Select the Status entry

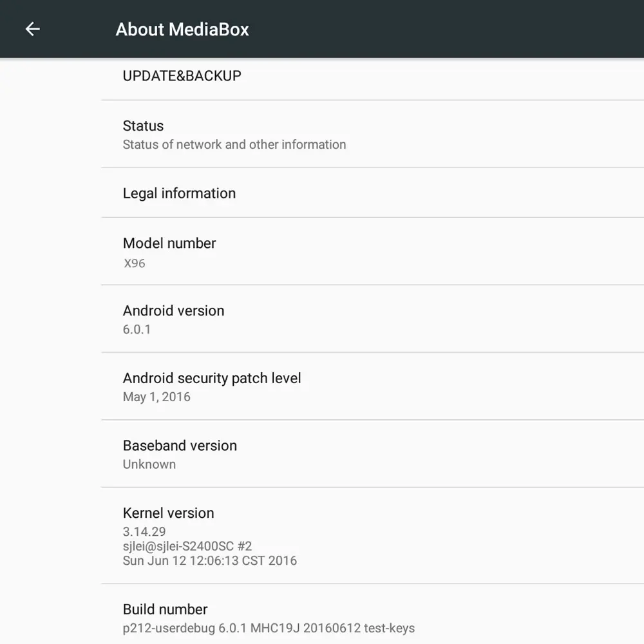click(x=143, y=126)
